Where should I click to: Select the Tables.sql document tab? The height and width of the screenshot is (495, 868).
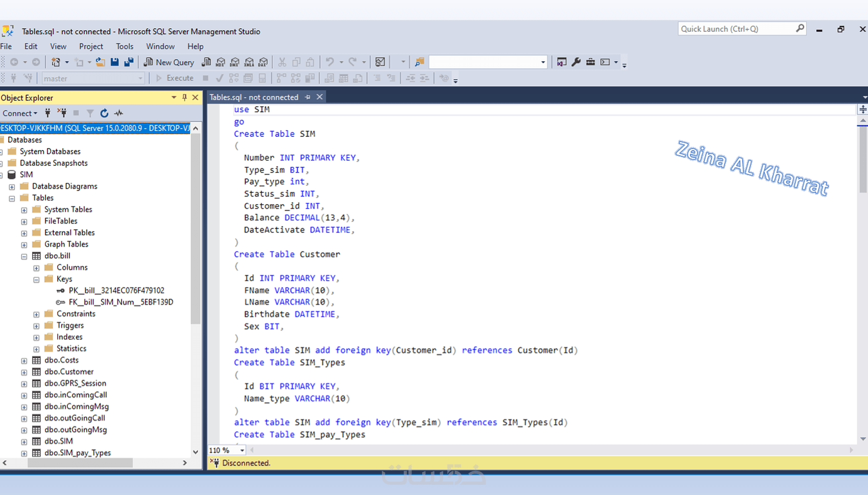[254, 96]
